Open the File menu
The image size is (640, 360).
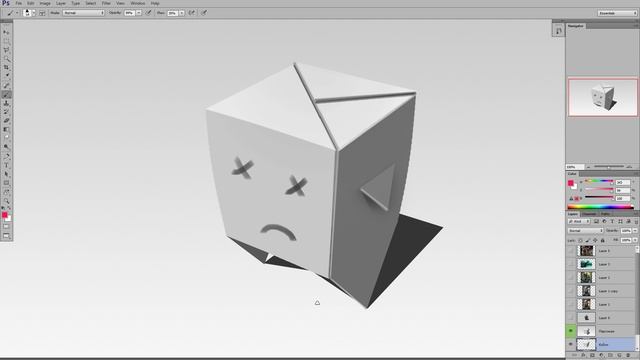point(18,3)
